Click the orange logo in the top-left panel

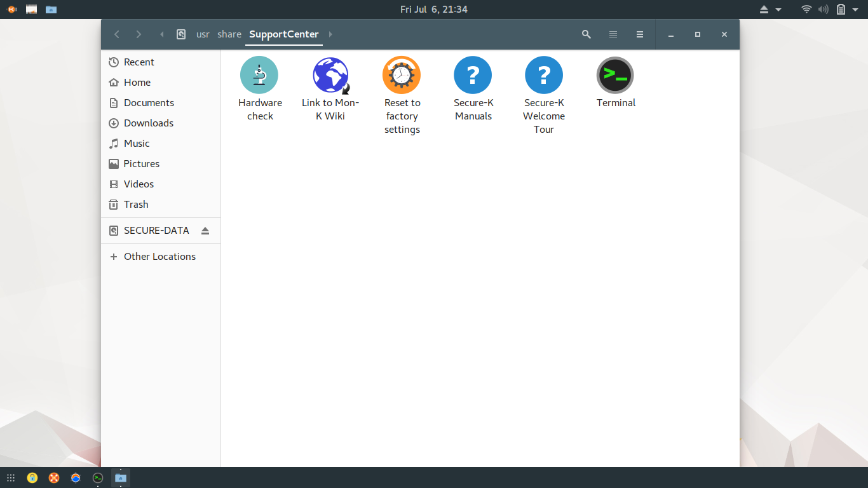[x=11, y=9]
